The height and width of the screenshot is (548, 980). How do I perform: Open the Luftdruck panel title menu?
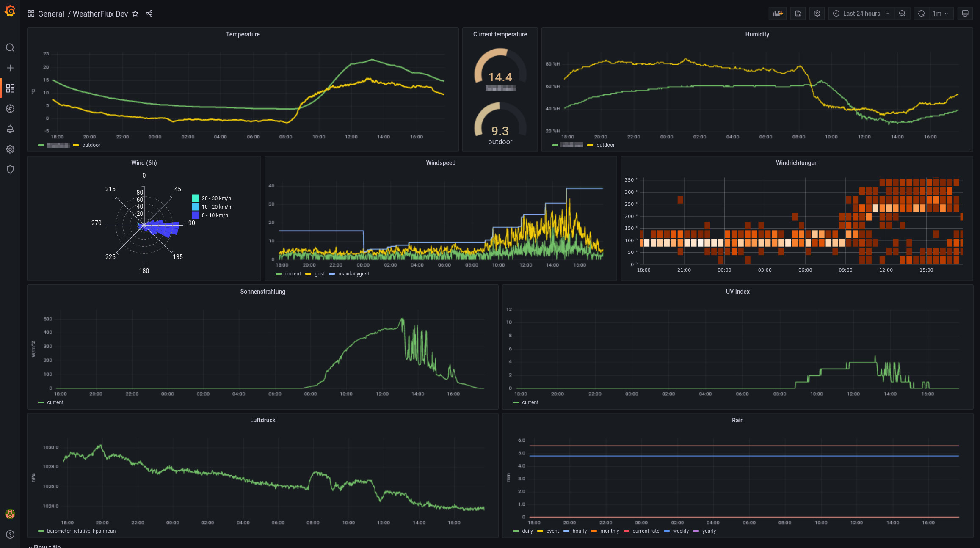point(262,420)
